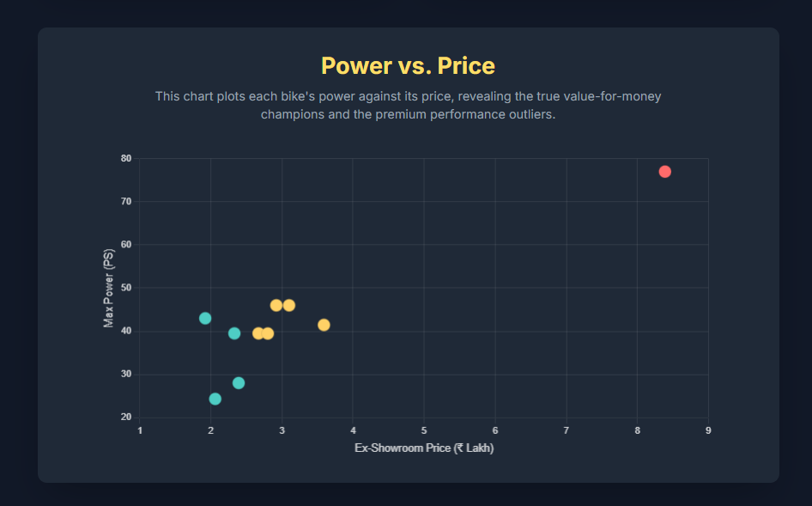Image resolution: width=812 pixels, height=506 pixels.
Task: Click the 20 tick label on the power axis
Action: click(126, 418)
